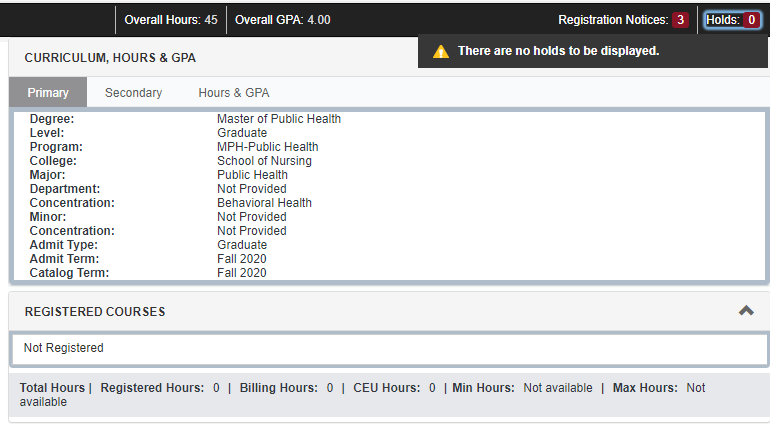
Task: Select the Primary tab
Action: 48,92
